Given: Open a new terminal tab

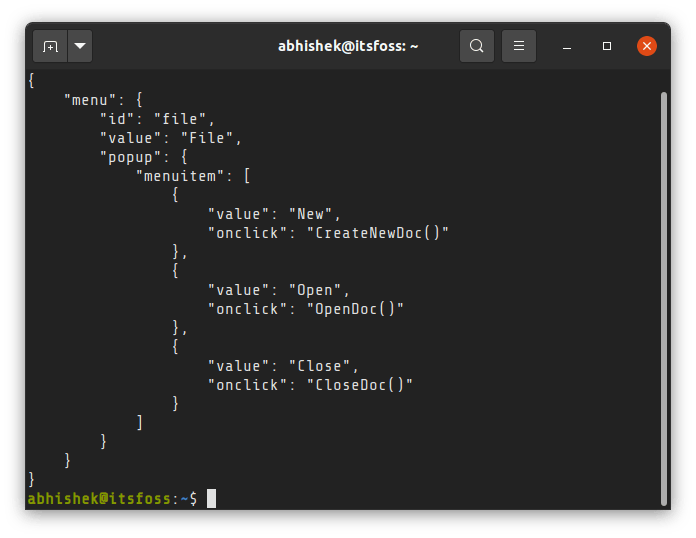Looking at the screenshot, I should point(50,46).
